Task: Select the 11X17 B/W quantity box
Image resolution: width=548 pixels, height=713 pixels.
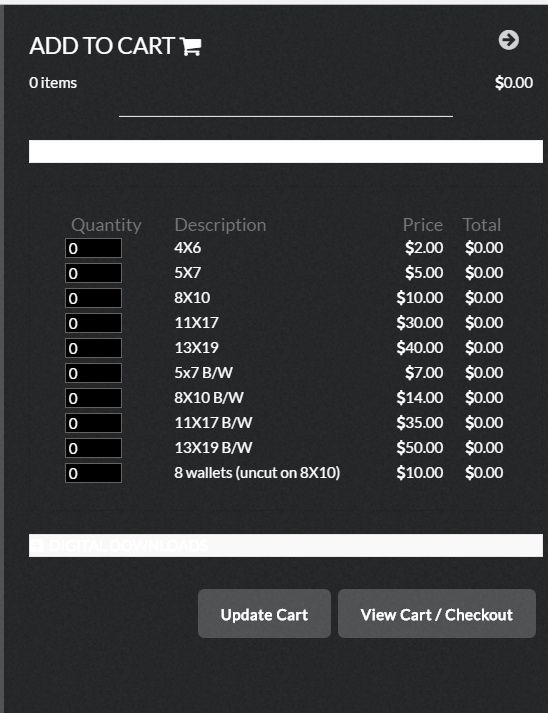Action: 93,423
